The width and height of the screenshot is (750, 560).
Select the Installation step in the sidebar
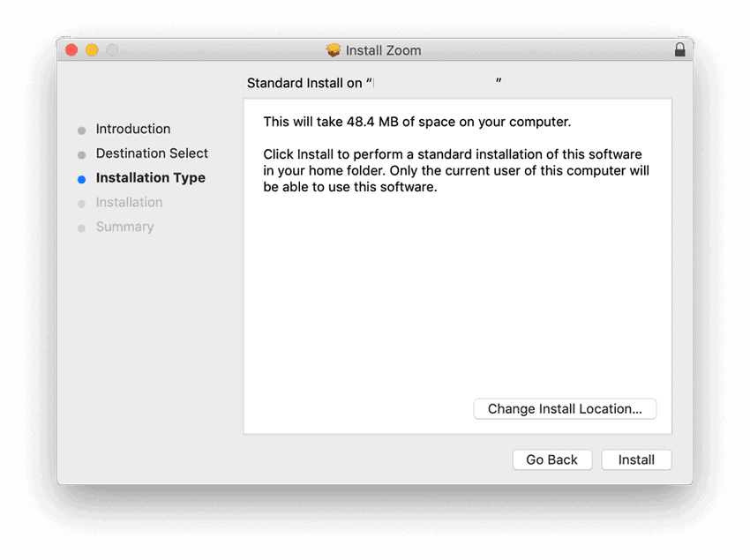point(130,202)
